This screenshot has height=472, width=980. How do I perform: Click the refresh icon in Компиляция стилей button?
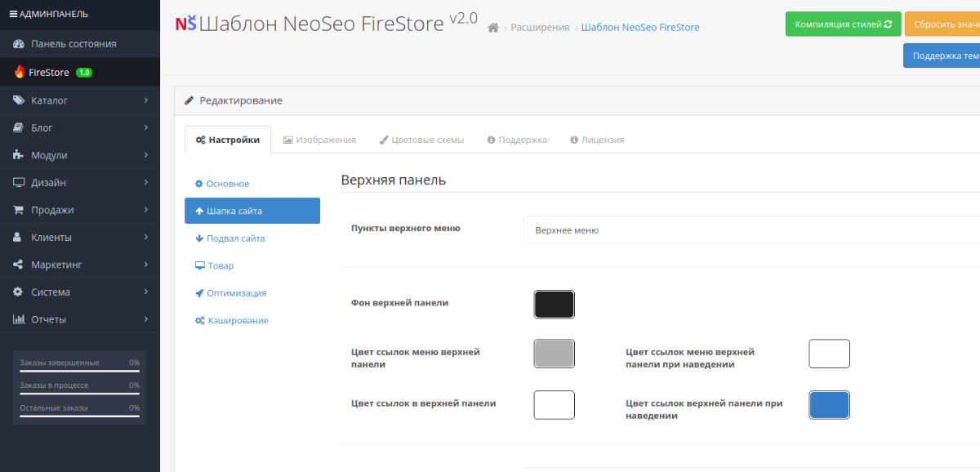(888, 24)
